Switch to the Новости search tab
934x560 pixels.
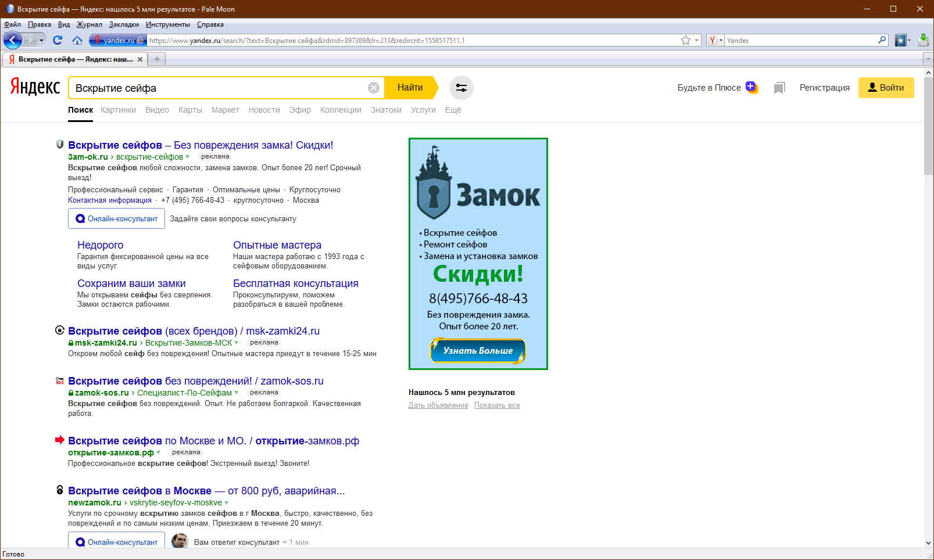click(264, 110)
